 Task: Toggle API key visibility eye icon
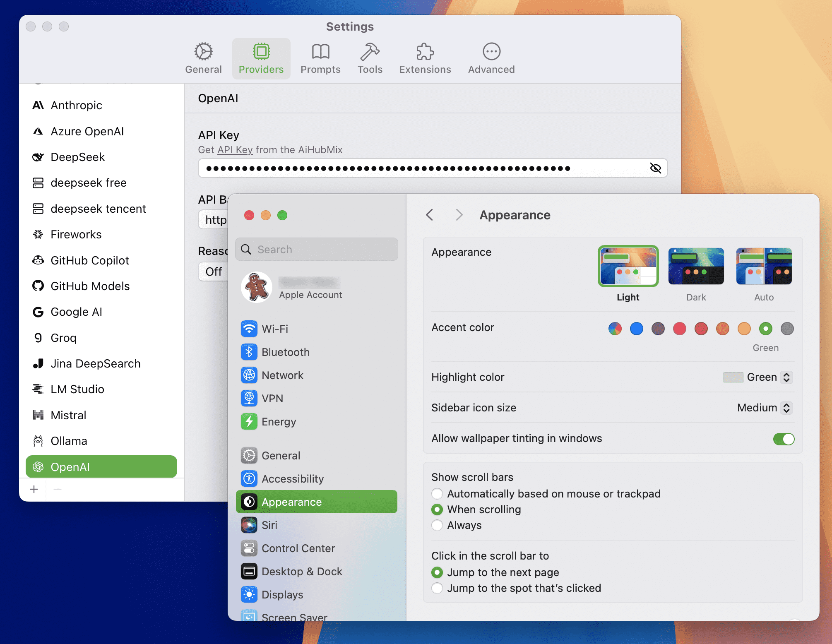tap(655, 168)
